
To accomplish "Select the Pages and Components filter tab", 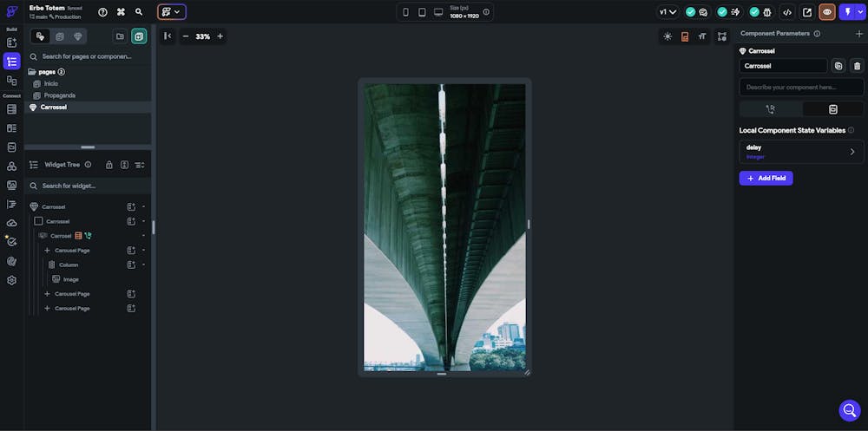I will click(x=41, y=36).
